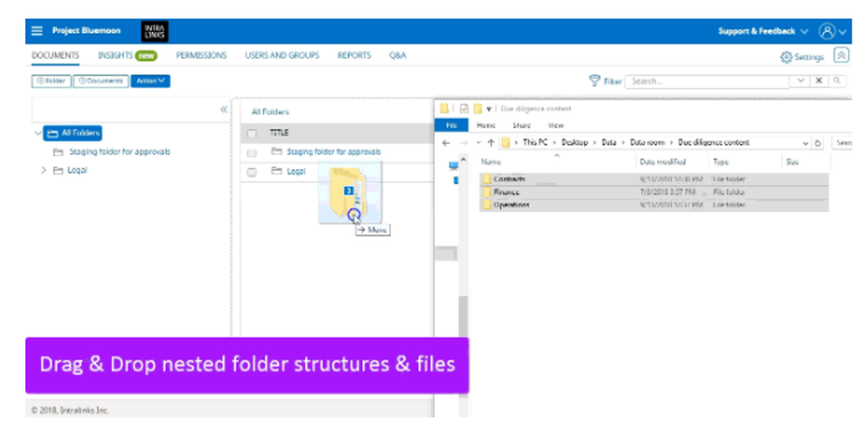
Task: Switch to the PERMISSIONS tab
Action: [201, 56]
